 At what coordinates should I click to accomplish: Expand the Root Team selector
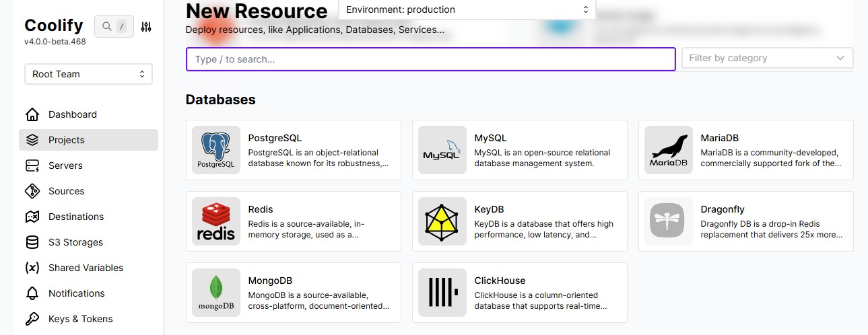[x=88, y=74]
